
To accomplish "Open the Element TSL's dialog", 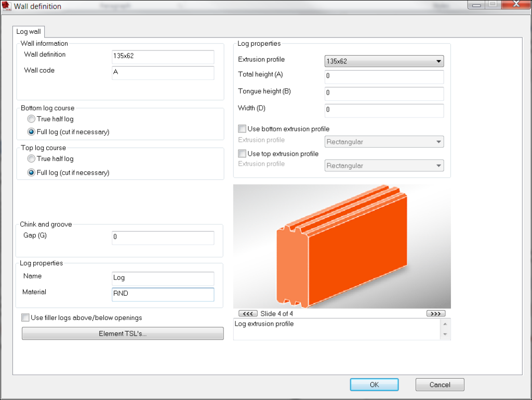I will pos(123,333).
